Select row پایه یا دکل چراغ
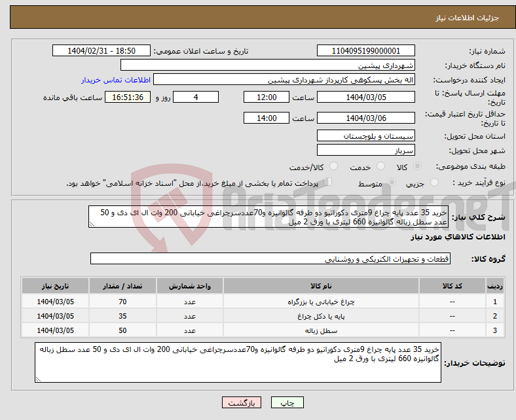The width and height of the screenshot is (516, 420). [263, 316]
